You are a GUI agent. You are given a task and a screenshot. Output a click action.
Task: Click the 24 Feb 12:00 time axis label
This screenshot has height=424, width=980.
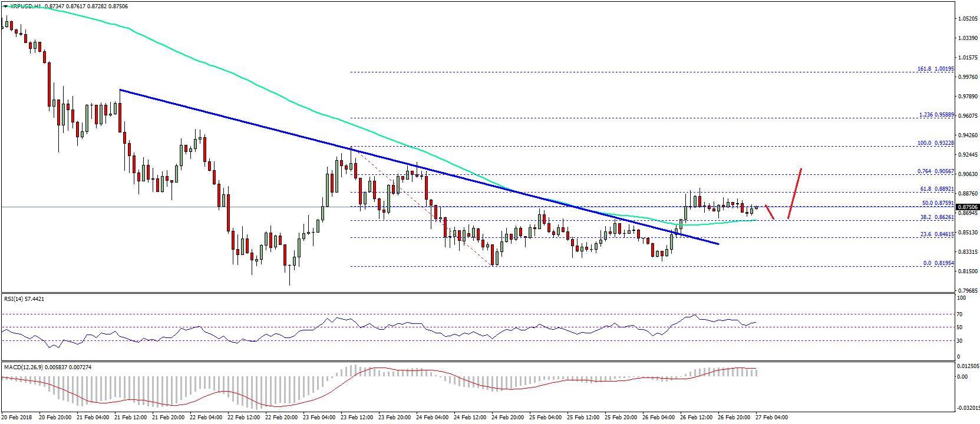(x=470, y=418)
